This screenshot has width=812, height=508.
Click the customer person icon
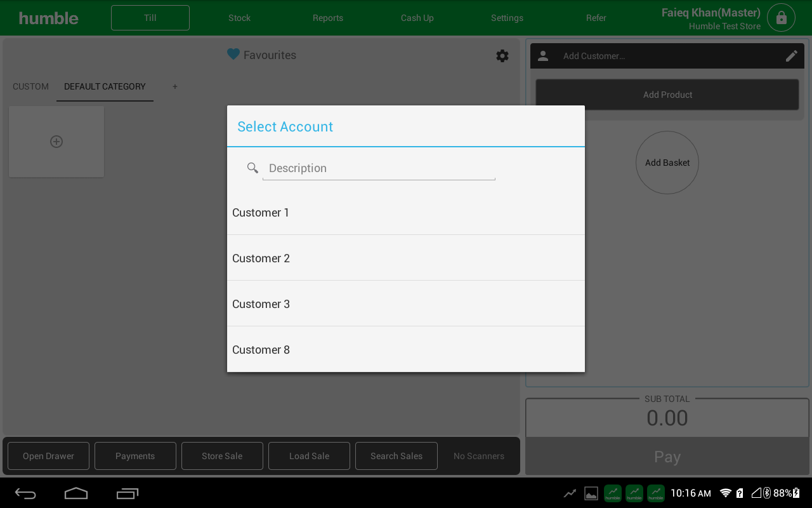543,56
